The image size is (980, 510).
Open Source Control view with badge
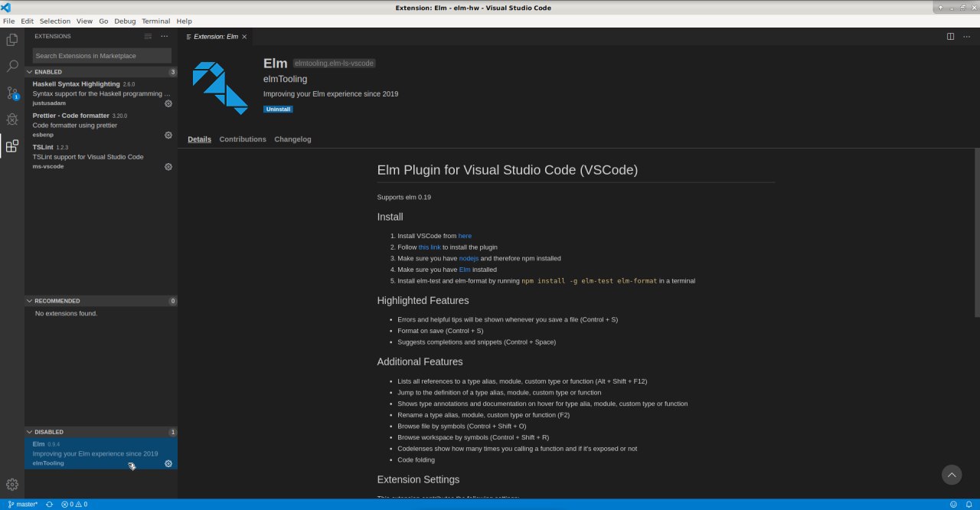click(x=12, y=93)
